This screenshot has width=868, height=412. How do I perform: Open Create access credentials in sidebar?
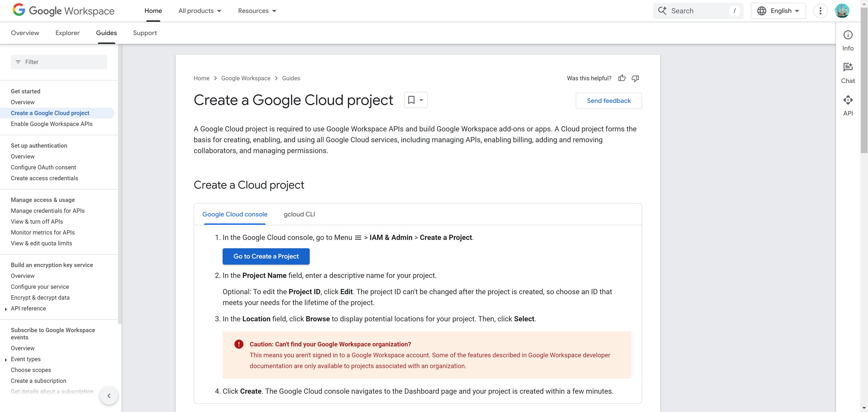[x=45, y=178]
